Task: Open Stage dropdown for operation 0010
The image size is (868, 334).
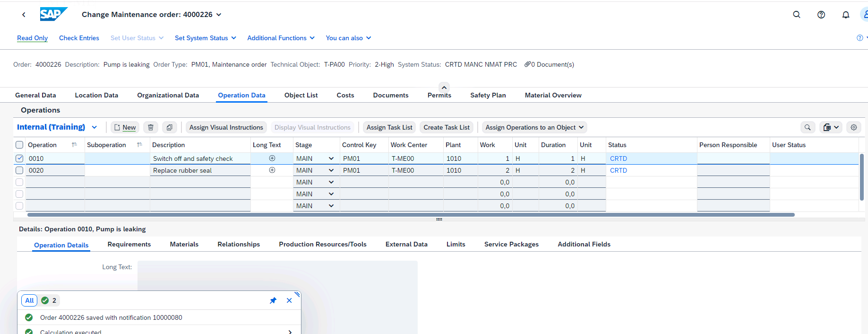Action: 331,158
